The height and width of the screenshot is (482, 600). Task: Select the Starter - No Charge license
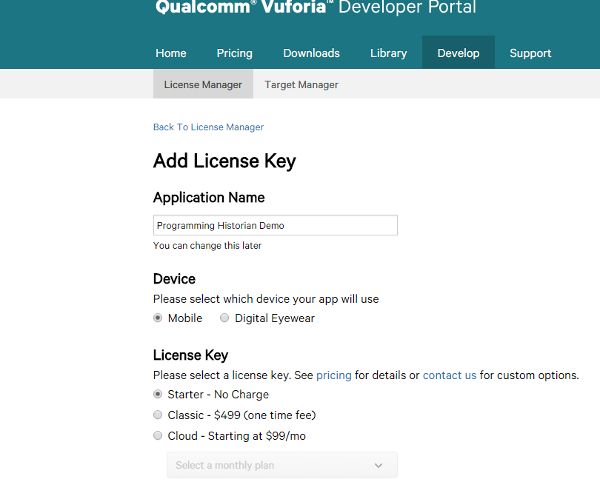coord(158,394)
